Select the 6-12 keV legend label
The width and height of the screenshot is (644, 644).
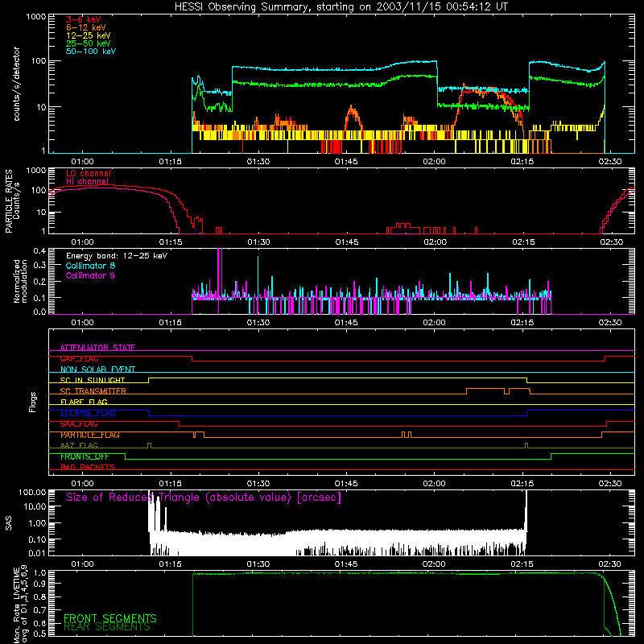86,27
